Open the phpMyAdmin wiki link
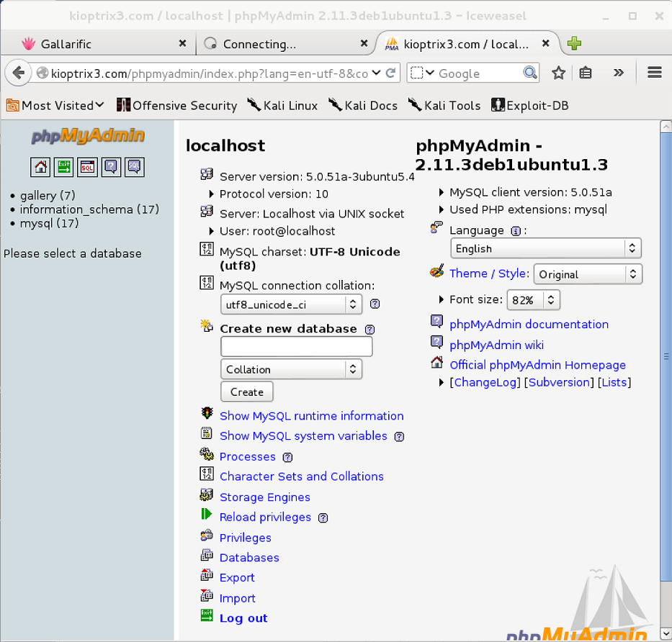 point(497,345)
